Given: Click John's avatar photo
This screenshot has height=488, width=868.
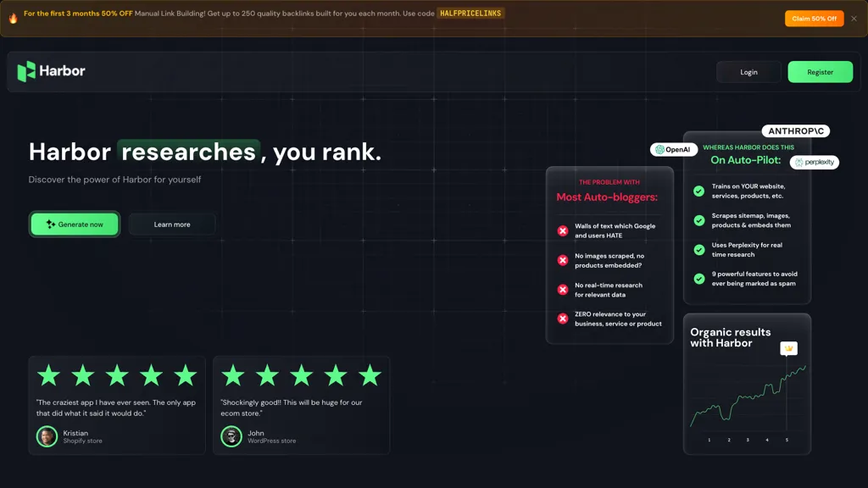Looking at the screenshot, I should click(231, 436).
